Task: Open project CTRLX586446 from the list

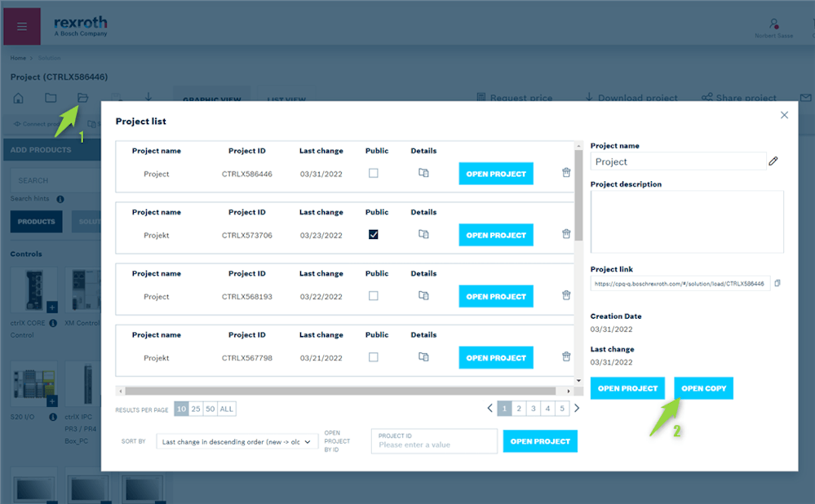Action: point(496,174)
